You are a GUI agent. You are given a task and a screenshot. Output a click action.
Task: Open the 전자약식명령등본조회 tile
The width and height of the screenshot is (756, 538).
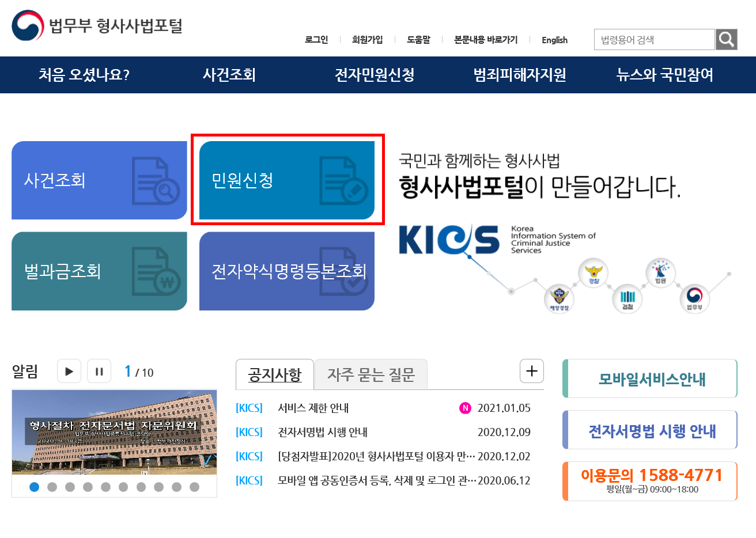[x=287, y=271]
